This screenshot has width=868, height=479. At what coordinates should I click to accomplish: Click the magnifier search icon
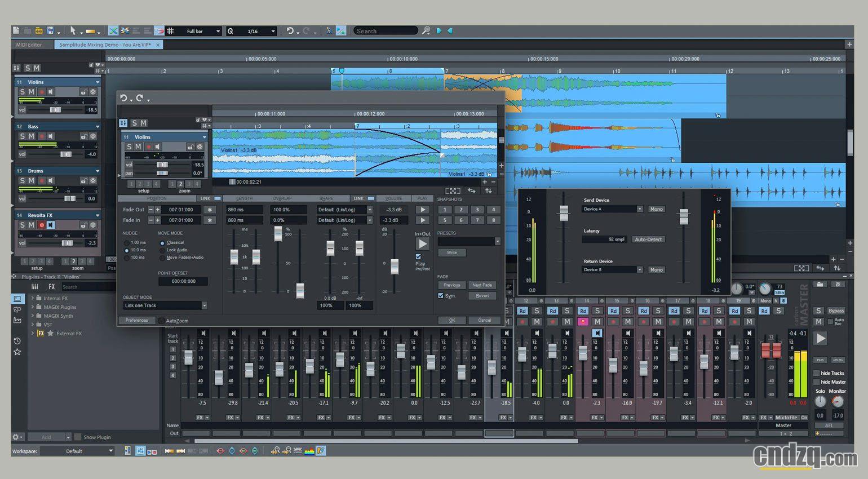pyautogui.click(x=426, y=30)
